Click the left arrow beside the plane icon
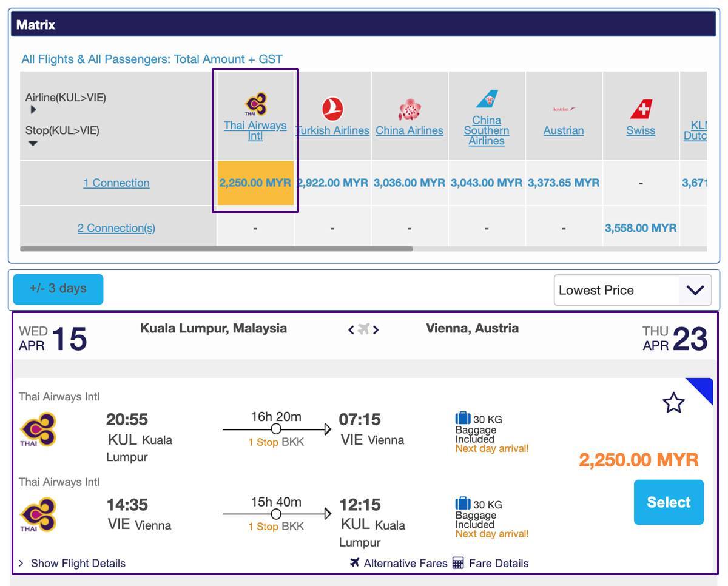This screenshot has width=728, height=586. tap(351, 329)
